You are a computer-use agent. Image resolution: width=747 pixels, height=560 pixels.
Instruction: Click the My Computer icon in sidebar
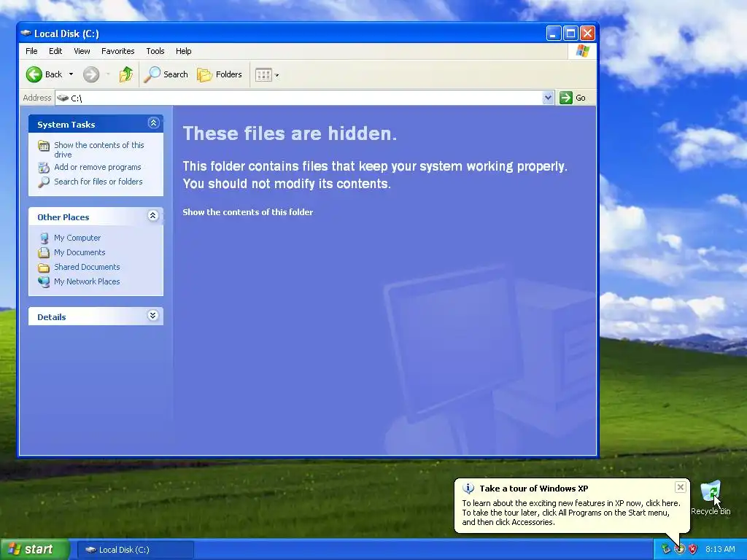coord(44,238)
